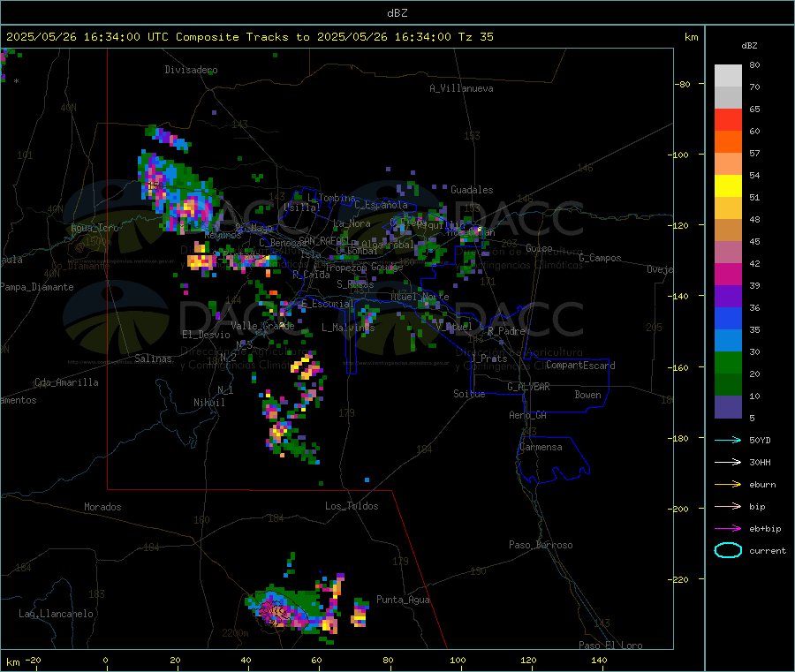This screenshot has height=672, width=795.
Task: Click the Guadales map label
Action: click(x=472, y=190)
